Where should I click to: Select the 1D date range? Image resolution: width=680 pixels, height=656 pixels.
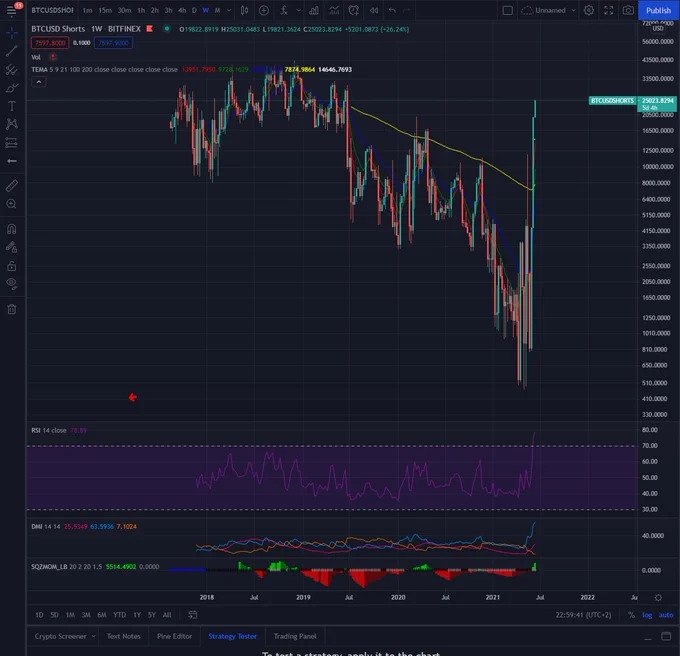(39, 615)
